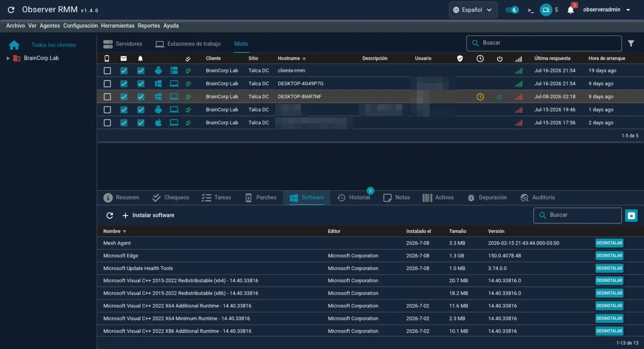Sort agents by Última respuesta column
644x349 pixels.
click(x=552, y=58)
